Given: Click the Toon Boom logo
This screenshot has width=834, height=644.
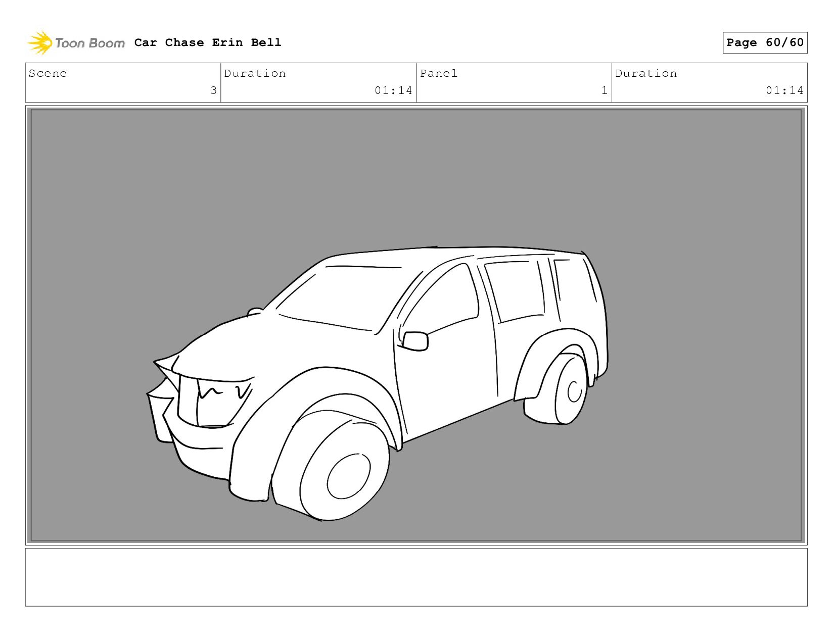Looking at the screenshot, I should 76,43.
